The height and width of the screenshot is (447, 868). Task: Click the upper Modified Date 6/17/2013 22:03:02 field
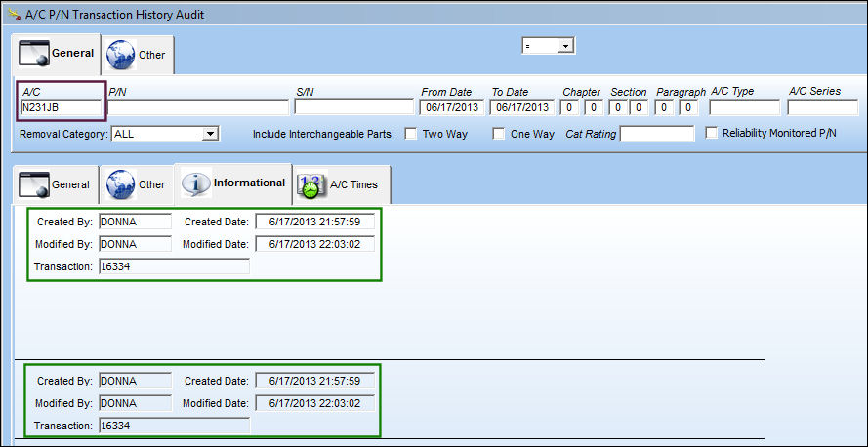(315, 244)
